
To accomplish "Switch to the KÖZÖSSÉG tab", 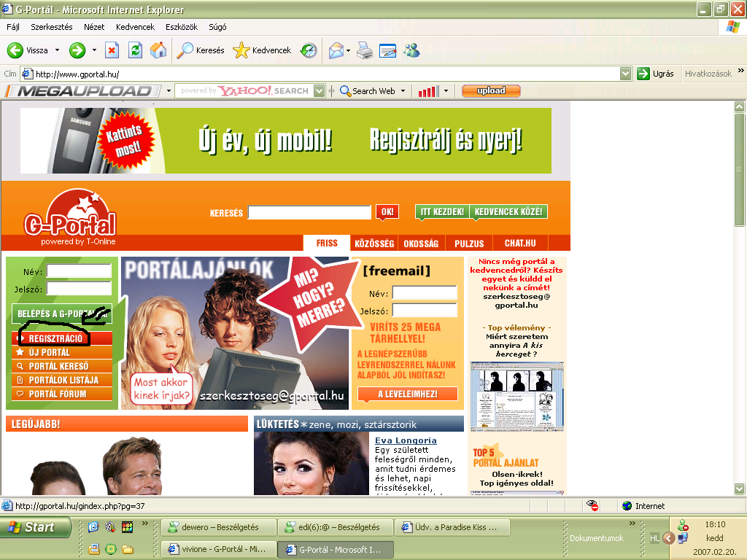I will click(x=374, y=244).
